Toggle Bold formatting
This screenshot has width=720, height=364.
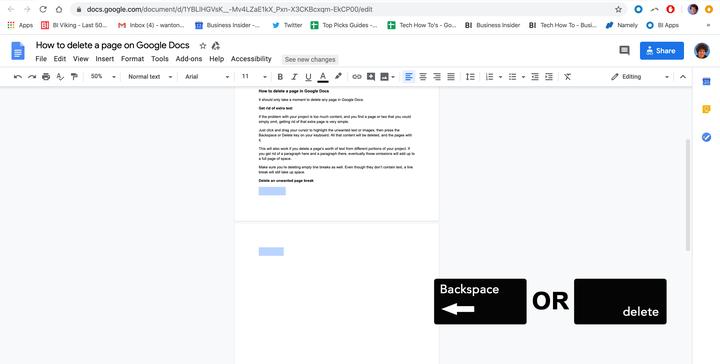click(x=280, y=77)
